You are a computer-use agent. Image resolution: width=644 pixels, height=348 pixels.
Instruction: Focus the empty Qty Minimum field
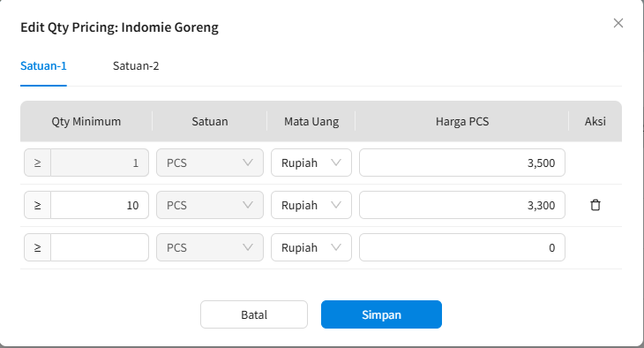click(x=100, y=247)
